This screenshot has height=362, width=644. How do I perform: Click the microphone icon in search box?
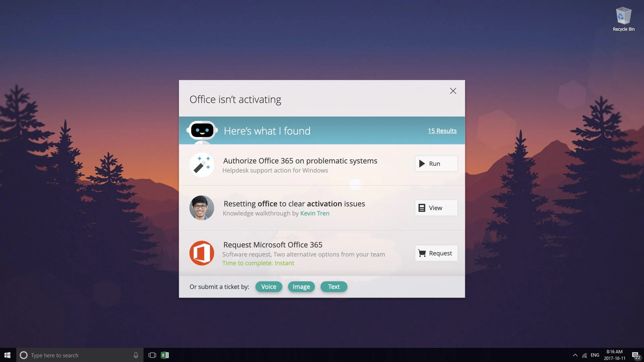pos(136,355)
